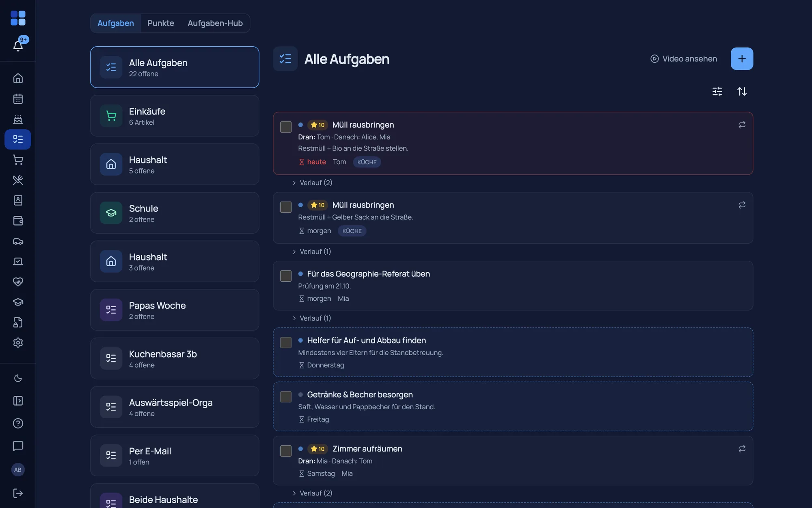The height and width of the screenshot is (508, 812).
Task: Open the graduation cap icon in sidebar
Action: 18,302
